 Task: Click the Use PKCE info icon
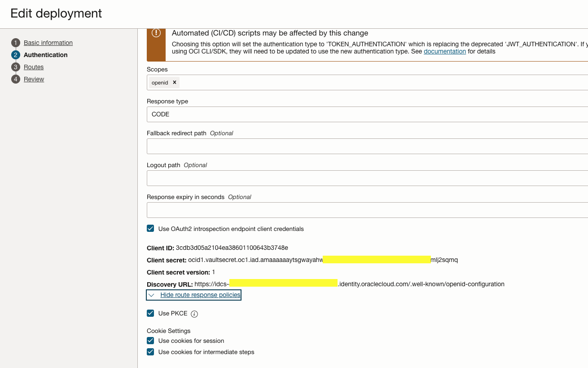pyautogui.click(x=194, y=314)
